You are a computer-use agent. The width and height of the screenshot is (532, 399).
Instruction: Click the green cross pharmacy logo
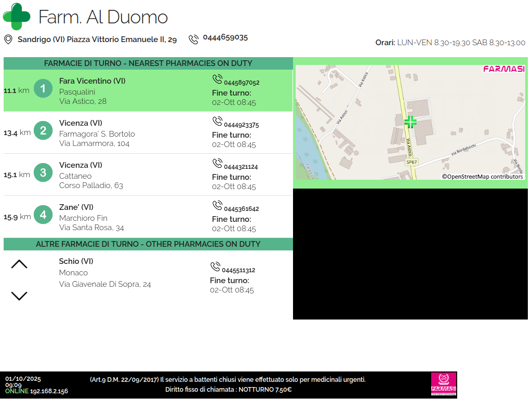point(17,17)
